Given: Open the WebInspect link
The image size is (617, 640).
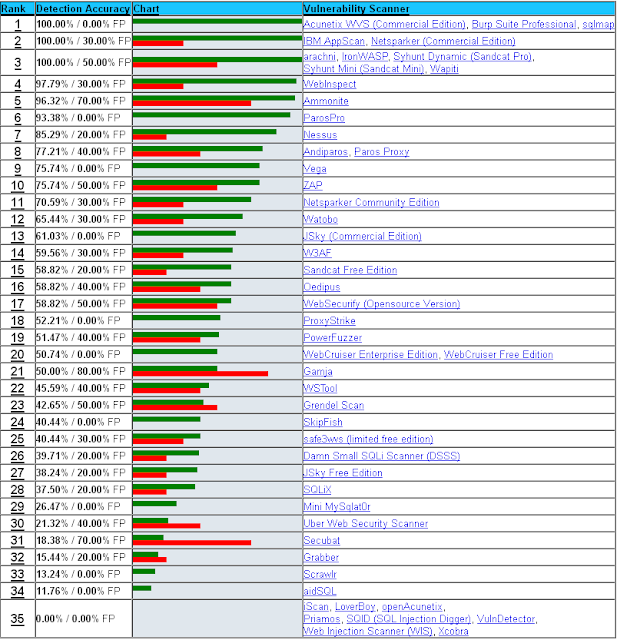Looking at the screenshot, I should [330, 84].
